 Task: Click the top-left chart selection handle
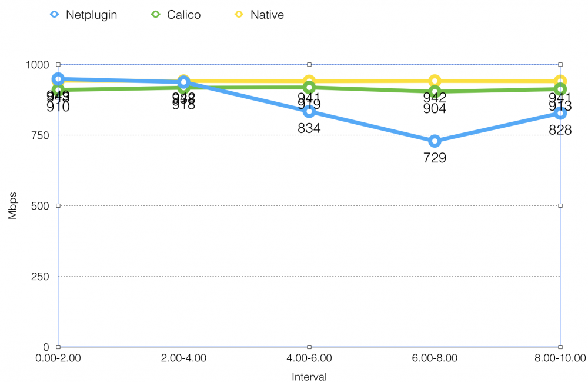pos(58,64)
